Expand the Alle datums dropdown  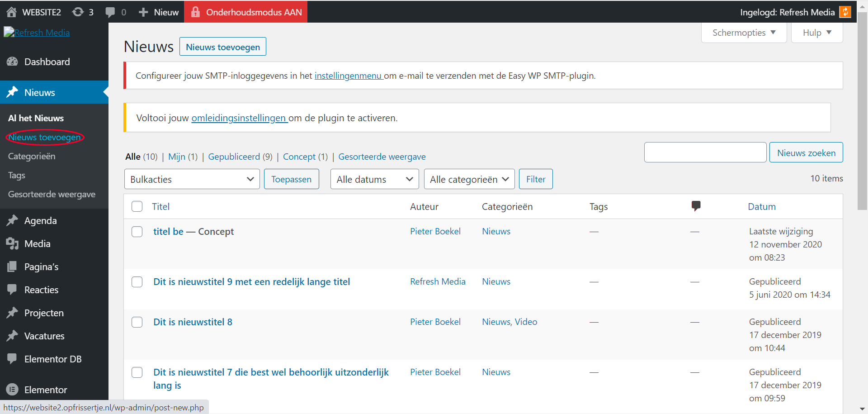point(374,179)
